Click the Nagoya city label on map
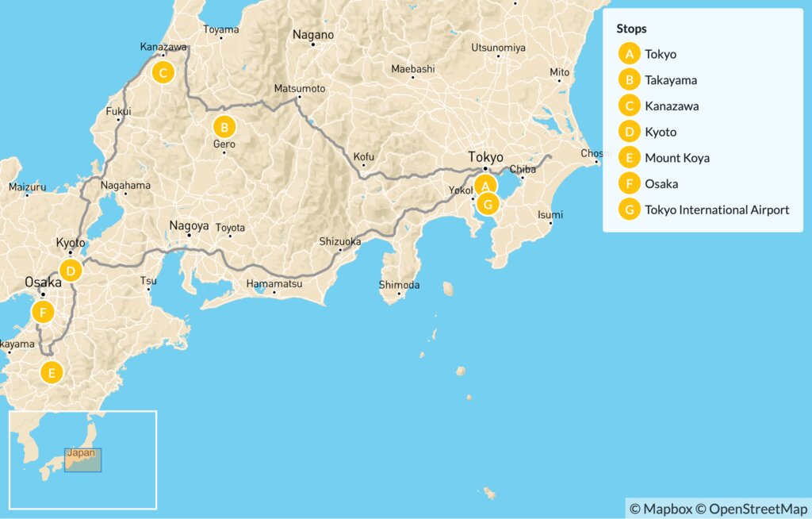This screenshot has width=812, height=519. (189, 225)
